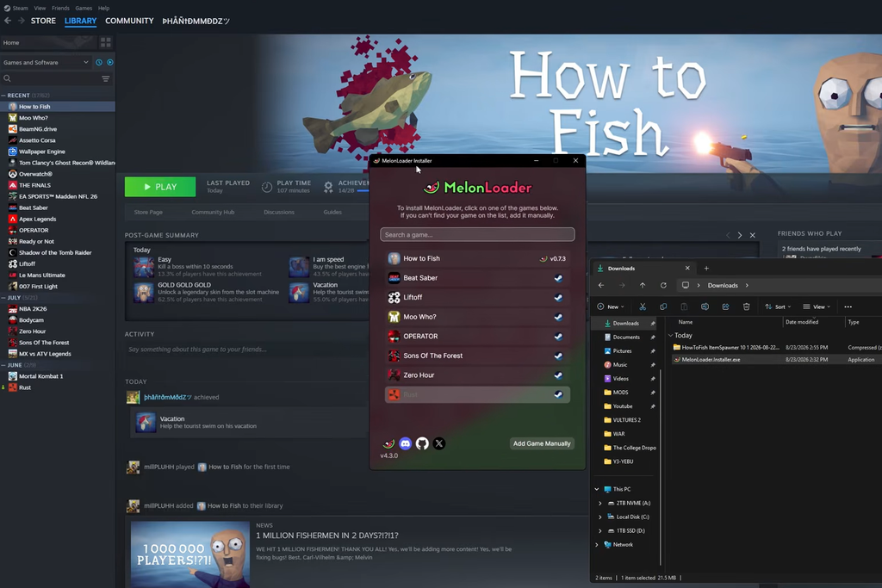Select BeamNG.drive in Steam game list
Viewport: 882px width, 588px height.
coord(38,129)
